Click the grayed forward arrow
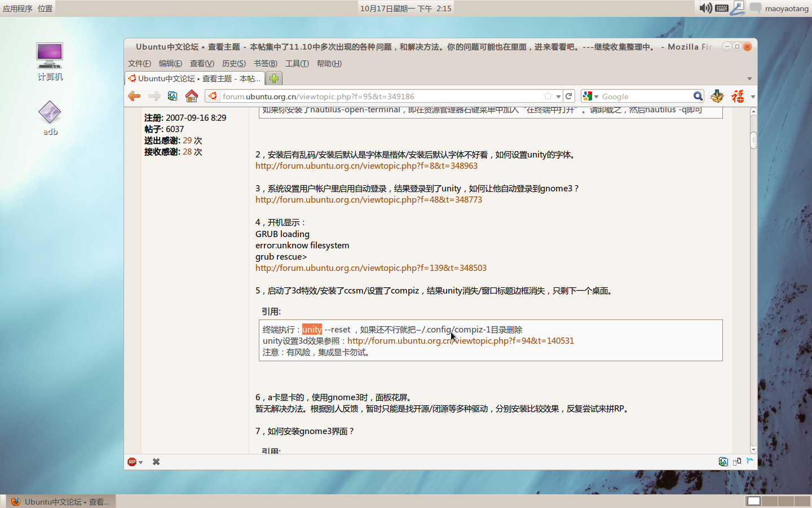 154,97
